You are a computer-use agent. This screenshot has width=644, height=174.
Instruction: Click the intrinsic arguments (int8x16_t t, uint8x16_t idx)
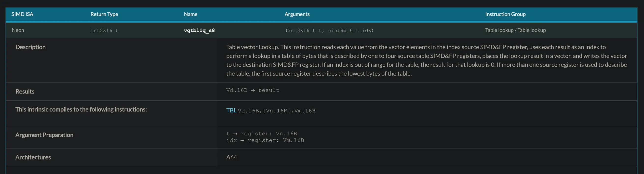tap(329, 30)
